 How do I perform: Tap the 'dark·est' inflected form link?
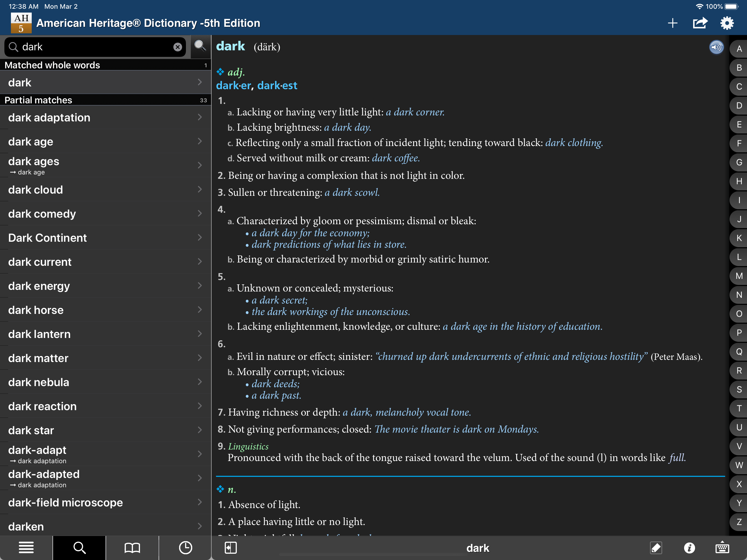pos(277,86)
